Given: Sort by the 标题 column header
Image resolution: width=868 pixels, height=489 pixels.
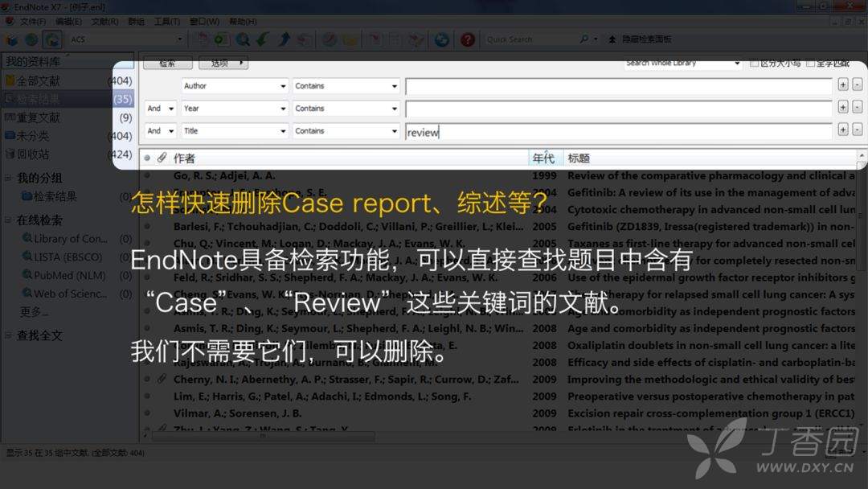Looking at the screenshot, I should click(x=579, y=158).
